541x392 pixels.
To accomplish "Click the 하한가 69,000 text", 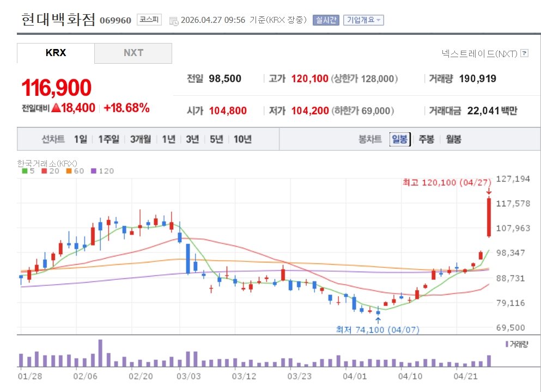I will coord(363,111).
